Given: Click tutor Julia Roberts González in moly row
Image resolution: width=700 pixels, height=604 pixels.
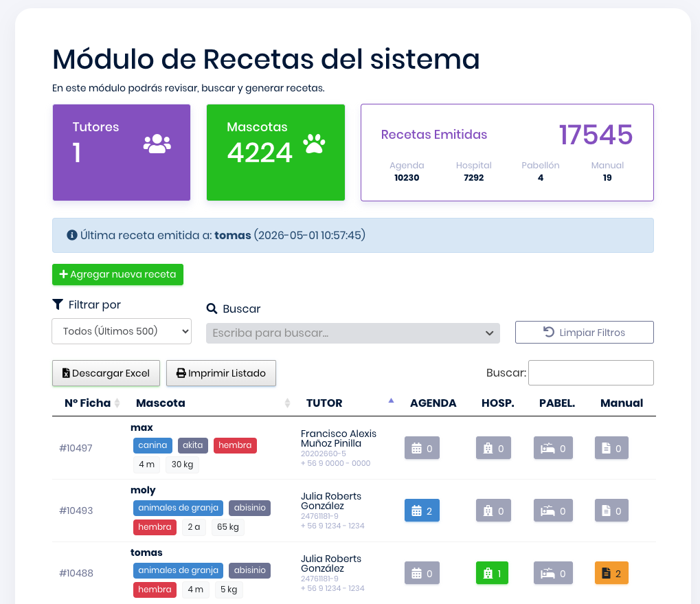Looking at the screenshot, I should pyautogui.click(x=331, y=501).
